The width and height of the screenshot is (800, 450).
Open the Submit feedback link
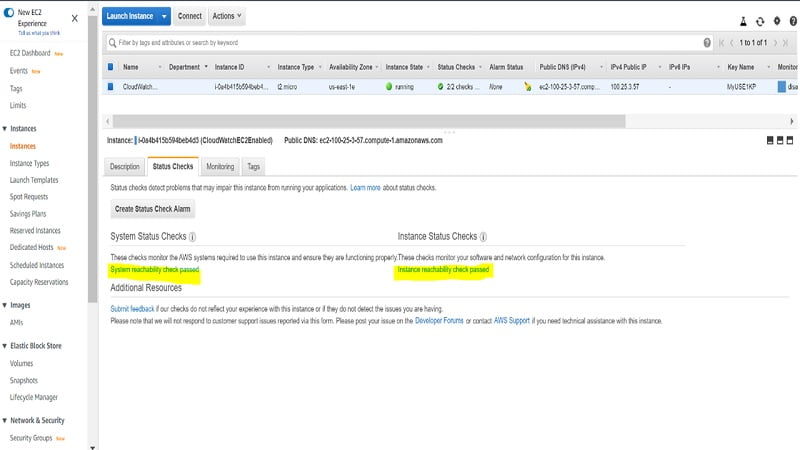pyautogui.click(x=132, y=309)
